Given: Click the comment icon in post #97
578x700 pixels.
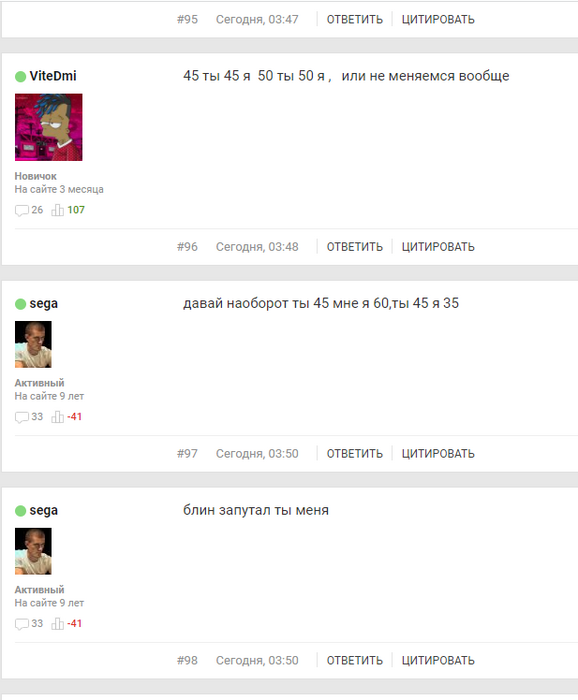Looking at the screenshot, I should click(x=21, y=417).
